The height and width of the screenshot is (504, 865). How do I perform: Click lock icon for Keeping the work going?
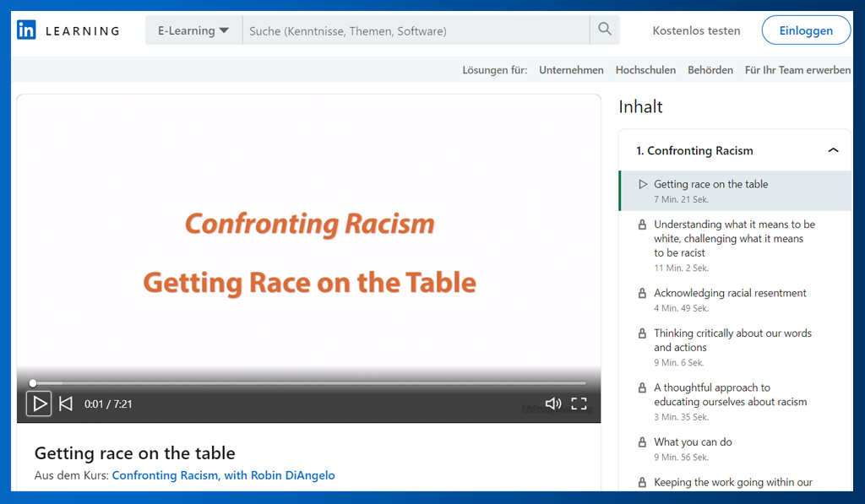642,483
